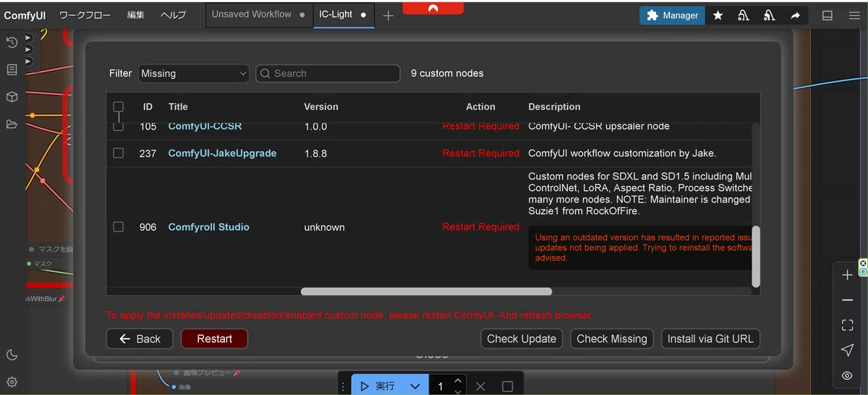
Task: Click the horizontal scrollbar of the node table
Action: (x=426, y=292)
